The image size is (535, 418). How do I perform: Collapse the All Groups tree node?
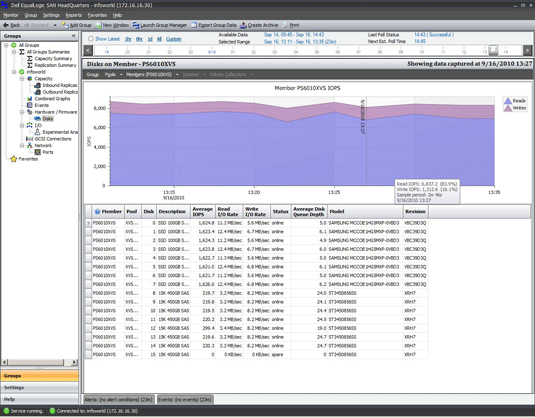coord(6,45)
